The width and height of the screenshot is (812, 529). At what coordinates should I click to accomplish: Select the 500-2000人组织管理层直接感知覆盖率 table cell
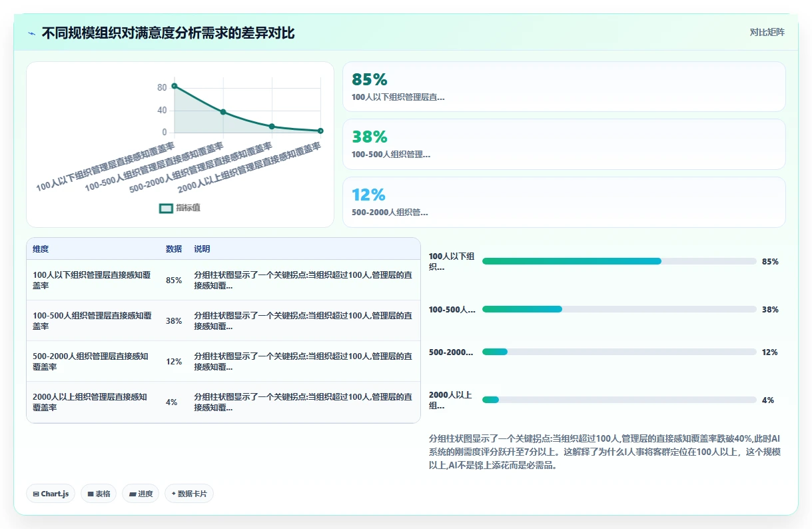pos(93,362)
